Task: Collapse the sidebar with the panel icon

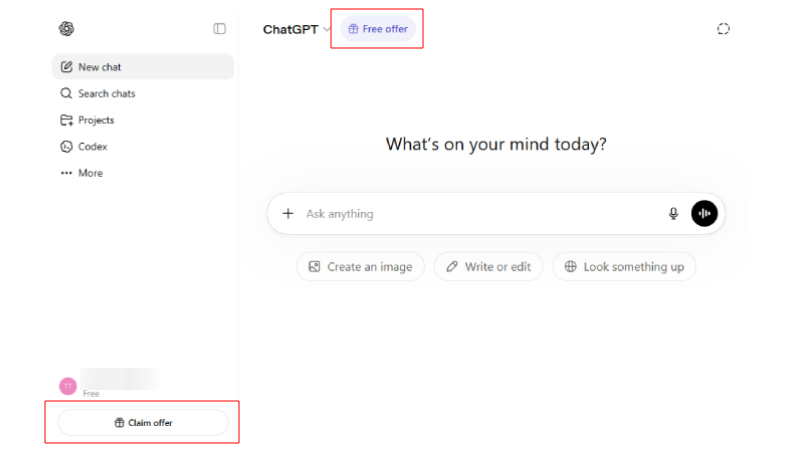Action: coord(219,29)
